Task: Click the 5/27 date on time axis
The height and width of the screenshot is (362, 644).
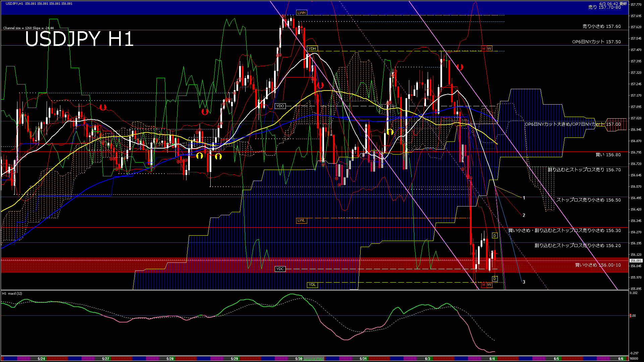Action: pos(106,359)
